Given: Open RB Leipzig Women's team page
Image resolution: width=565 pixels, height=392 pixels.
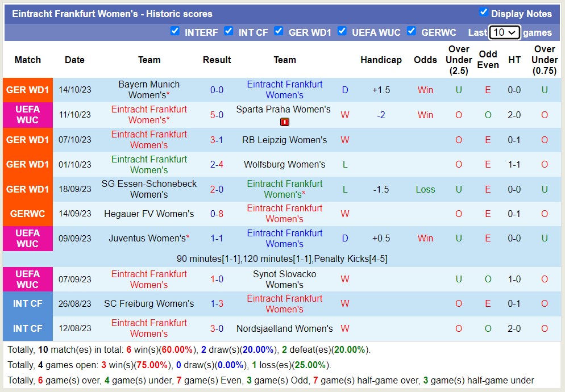Looking at the screenshot, I should 284,140.
